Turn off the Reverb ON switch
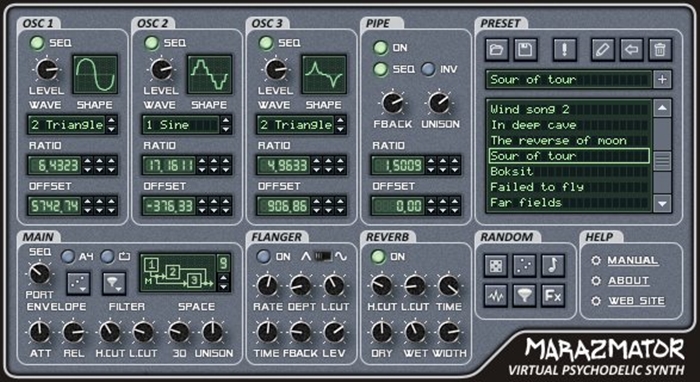The width and height of the screenshot is (700, 382). point(378,257)
